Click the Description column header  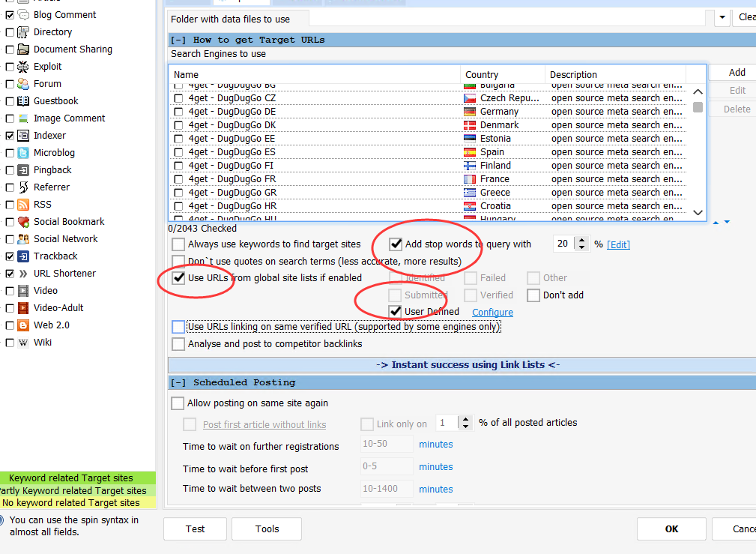coord(615,75)
